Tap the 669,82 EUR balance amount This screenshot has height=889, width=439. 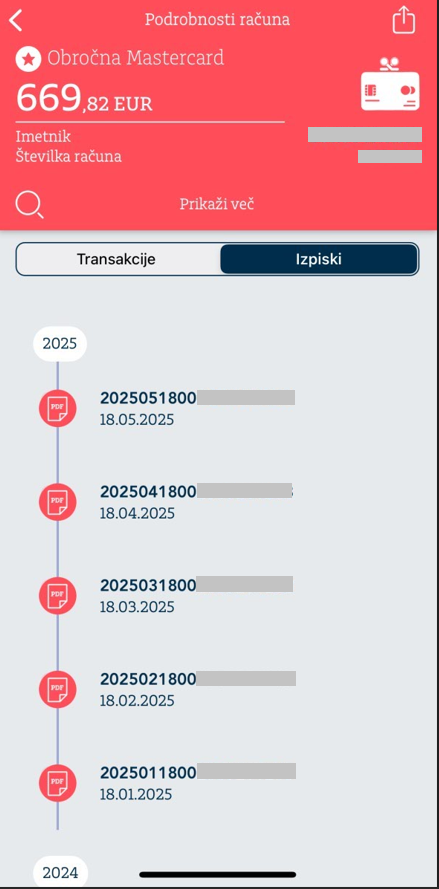(x=84, y=98)
